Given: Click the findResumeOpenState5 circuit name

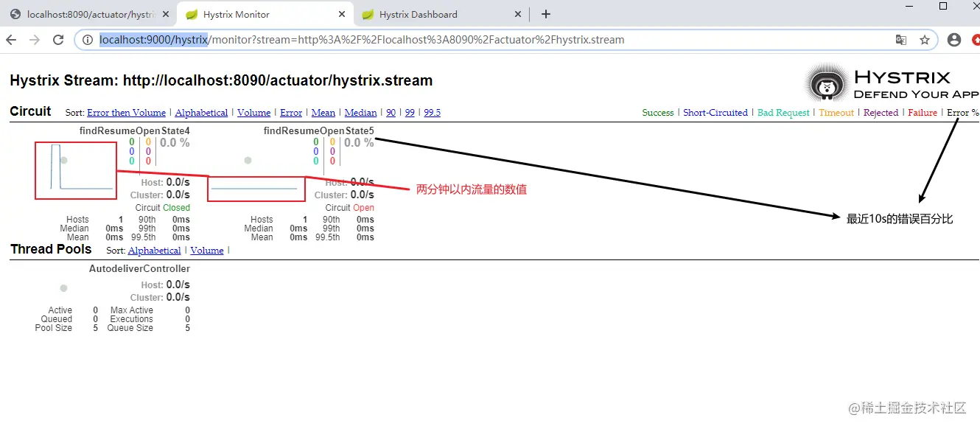Looking at the screenshot, I should point(319,130).
